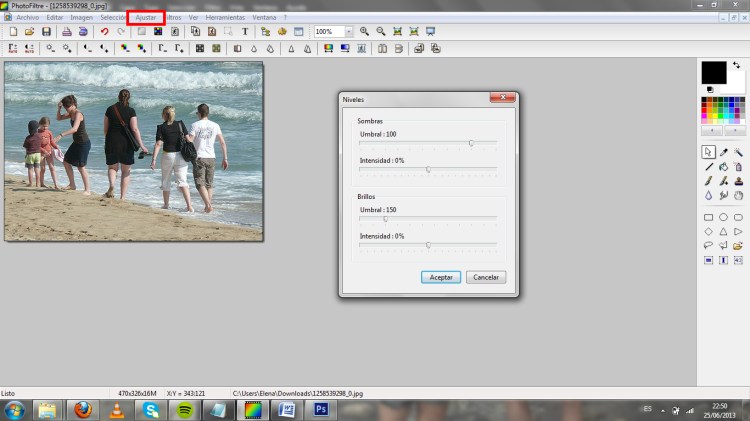This screenshot has width=750, height=421.
Task: Click the Sombras Umbral slider
Action: (x=471, y=143)
